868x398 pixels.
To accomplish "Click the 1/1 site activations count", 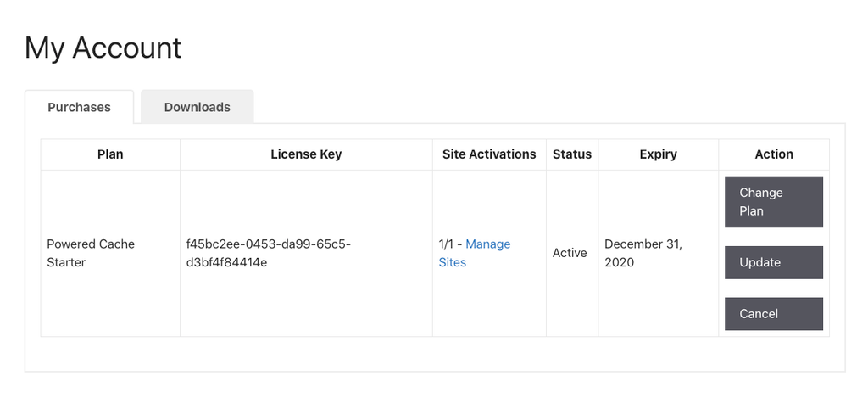I will (x=448, y=244).
